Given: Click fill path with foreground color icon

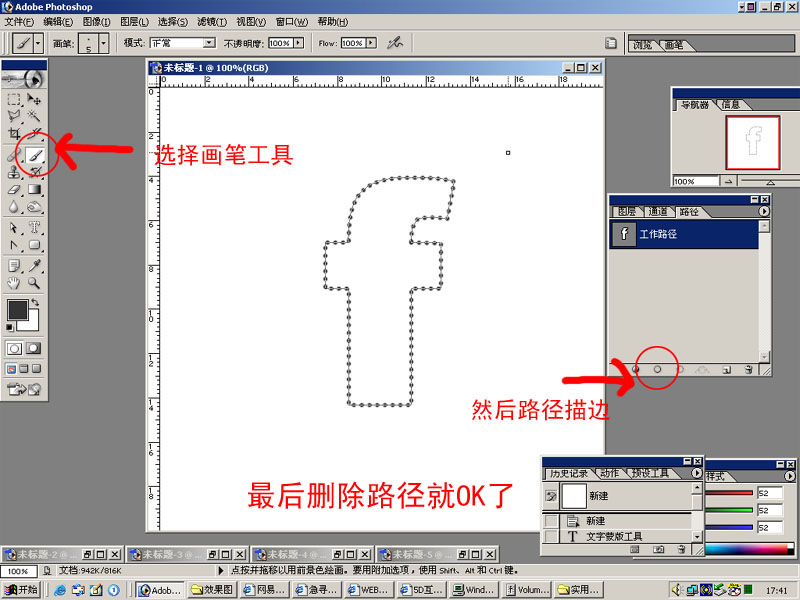Looking at the screenshot, I should (636, 369).
